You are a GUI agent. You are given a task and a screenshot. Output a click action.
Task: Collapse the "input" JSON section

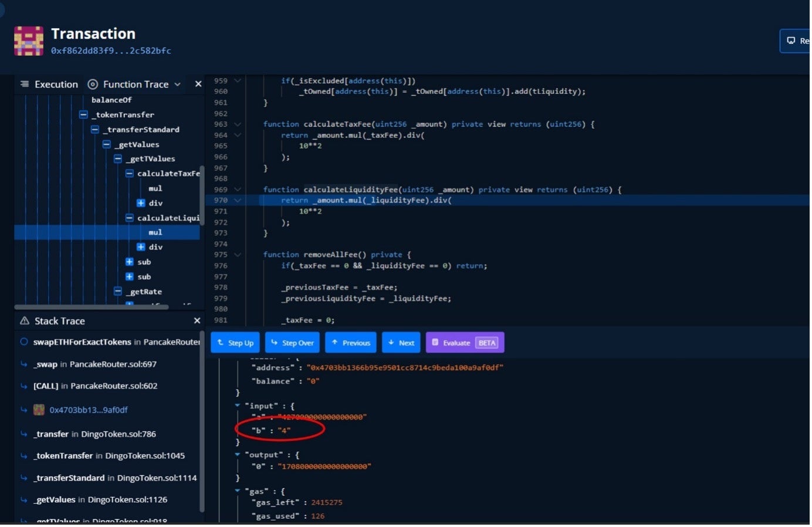(x=238, y=406)
